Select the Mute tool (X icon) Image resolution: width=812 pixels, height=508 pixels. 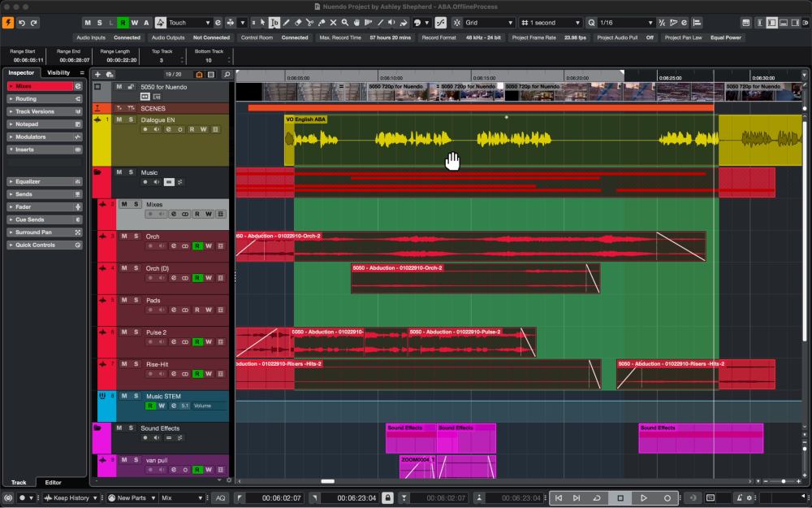pyautogui.click(x=333, y=23)
